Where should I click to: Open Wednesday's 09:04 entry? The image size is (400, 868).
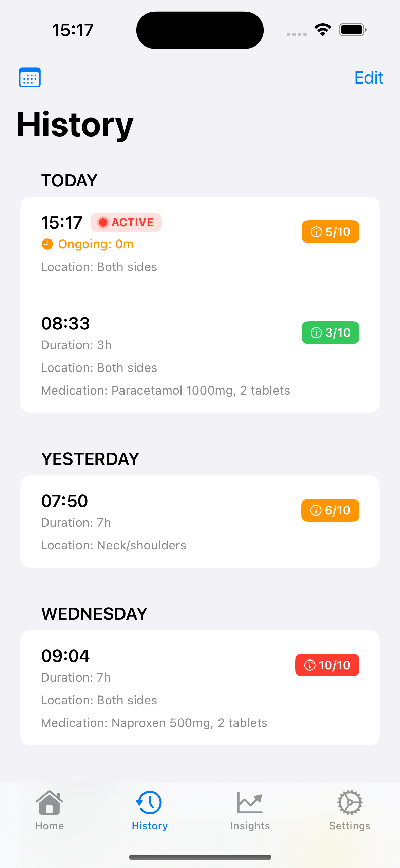coord(200,688)
